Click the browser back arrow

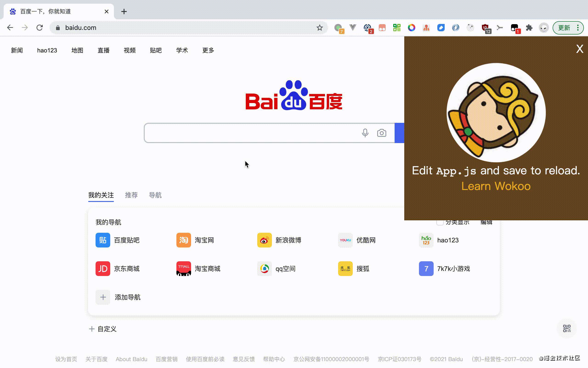[10, 28]
